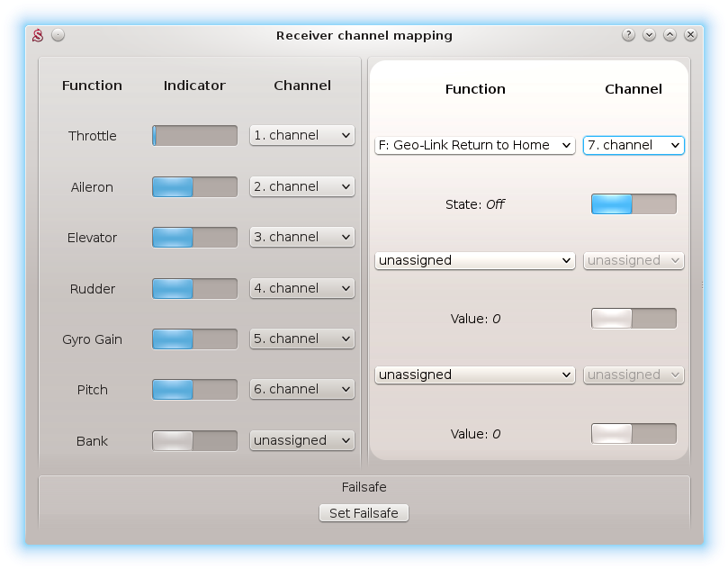Click the Set Failsafe button
Screen dimensions: 728x569
pos(364,513)
